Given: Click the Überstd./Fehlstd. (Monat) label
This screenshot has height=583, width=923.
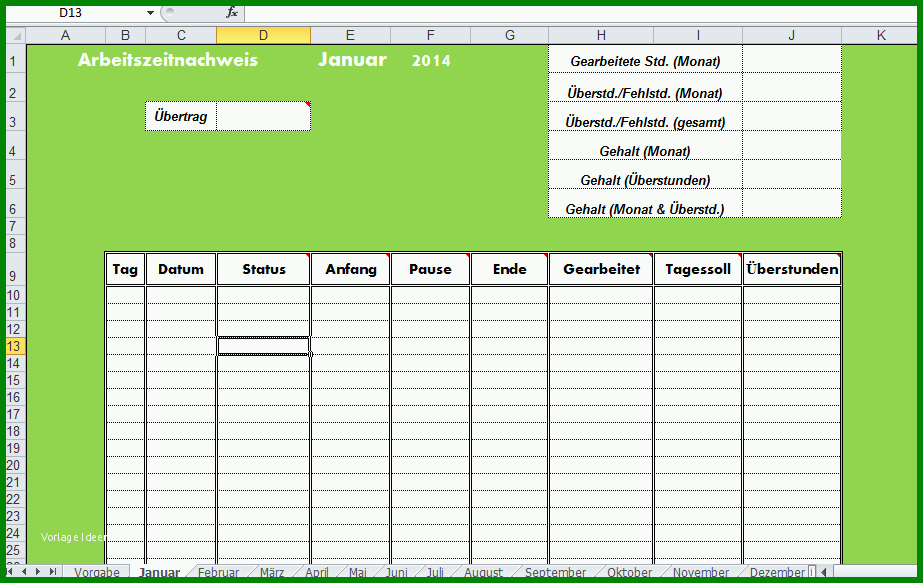Looking at the screenshot, I should [645, 93].
